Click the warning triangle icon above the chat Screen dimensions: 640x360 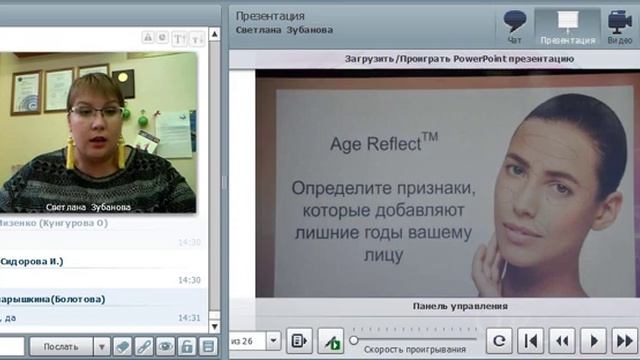point(148,38)
